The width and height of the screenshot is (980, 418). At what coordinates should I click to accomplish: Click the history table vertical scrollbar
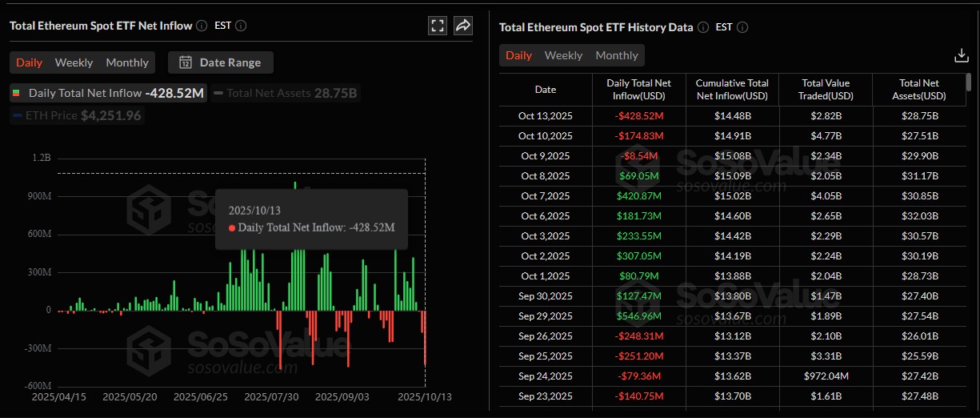click(x=969, y=83)
